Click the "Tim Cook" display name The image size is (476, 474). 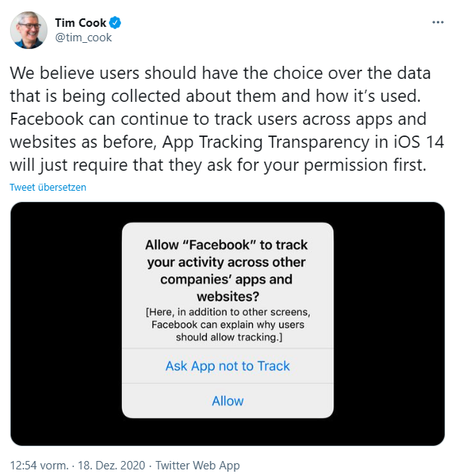[80, 23]
